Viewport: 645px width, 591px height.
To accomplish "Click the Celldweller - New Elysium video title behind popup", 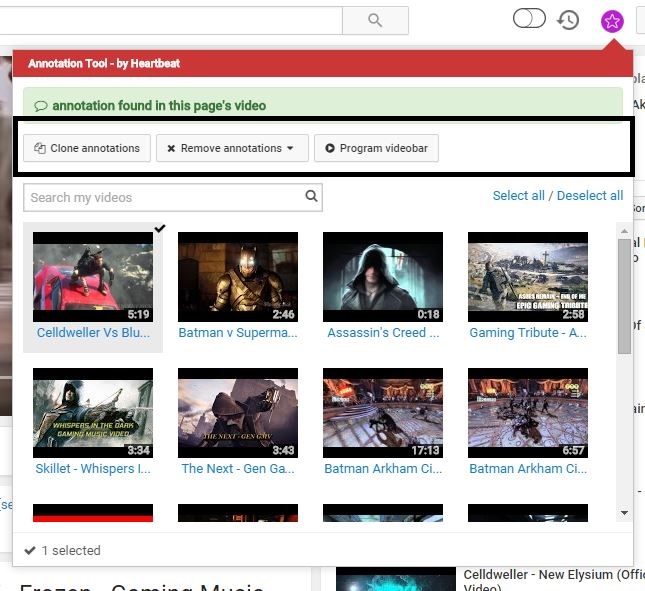I will 554,579.
